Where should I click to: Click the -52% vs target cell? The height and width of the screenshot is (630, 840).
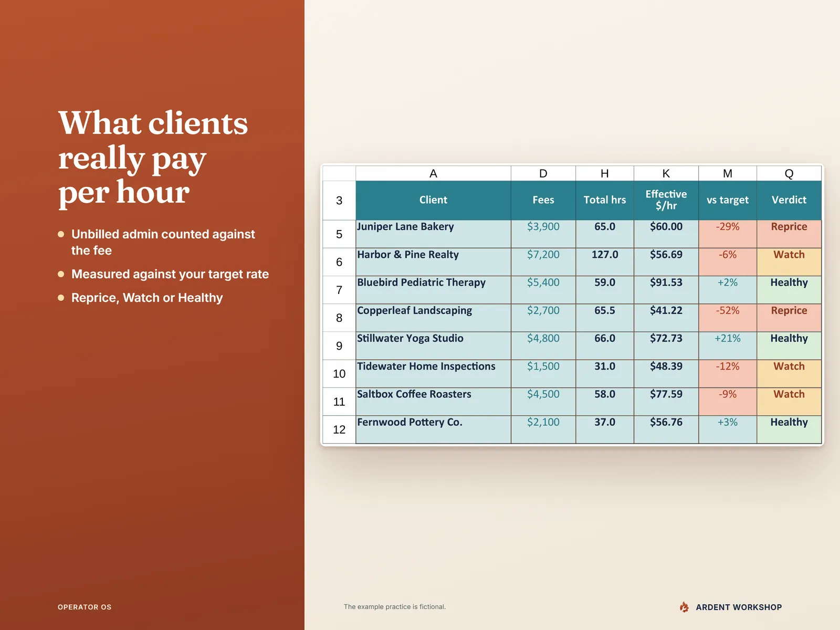coord(728,318)
